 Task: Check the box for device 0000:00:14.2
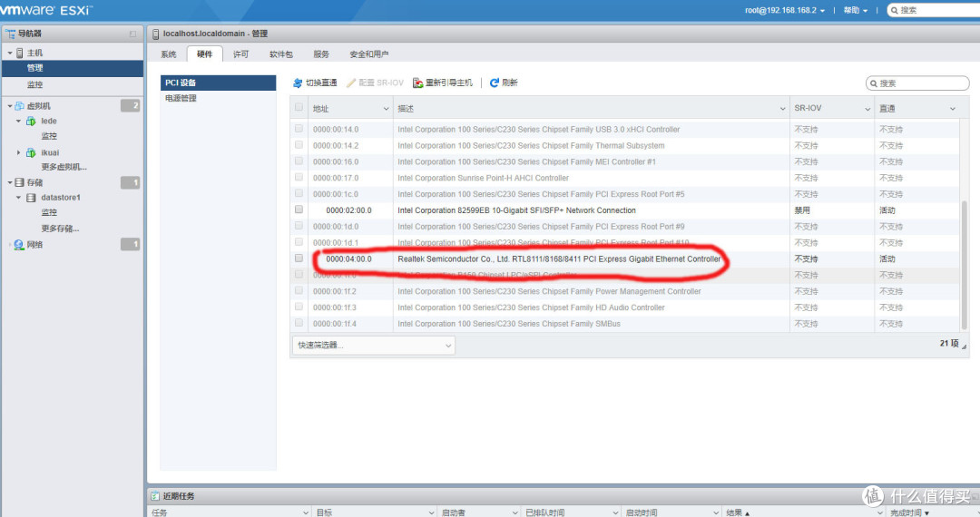click(299, 145)
